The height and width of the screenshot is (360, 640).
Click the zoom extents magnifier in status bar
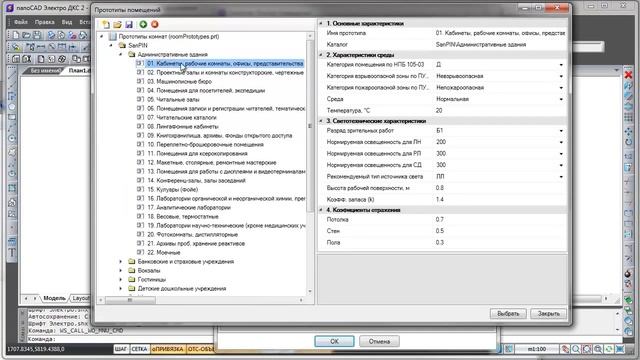[x=598, y=349]
